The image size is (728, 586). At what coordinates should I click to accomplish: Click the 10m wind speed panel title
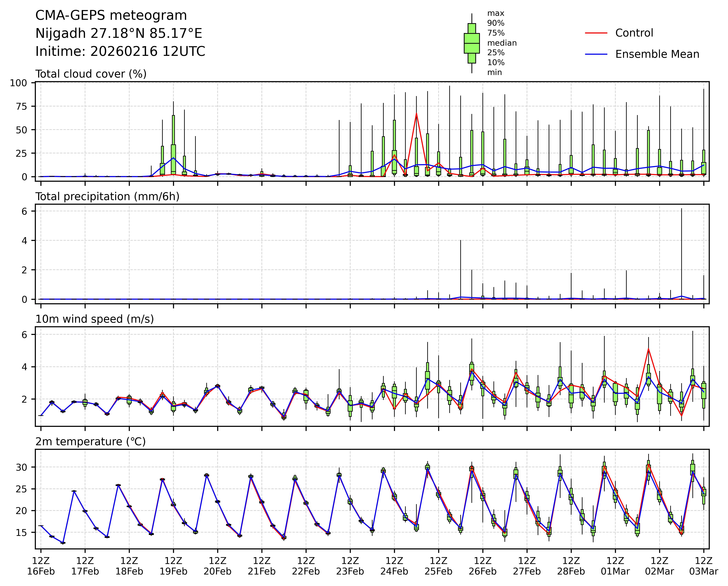(95, 319)
